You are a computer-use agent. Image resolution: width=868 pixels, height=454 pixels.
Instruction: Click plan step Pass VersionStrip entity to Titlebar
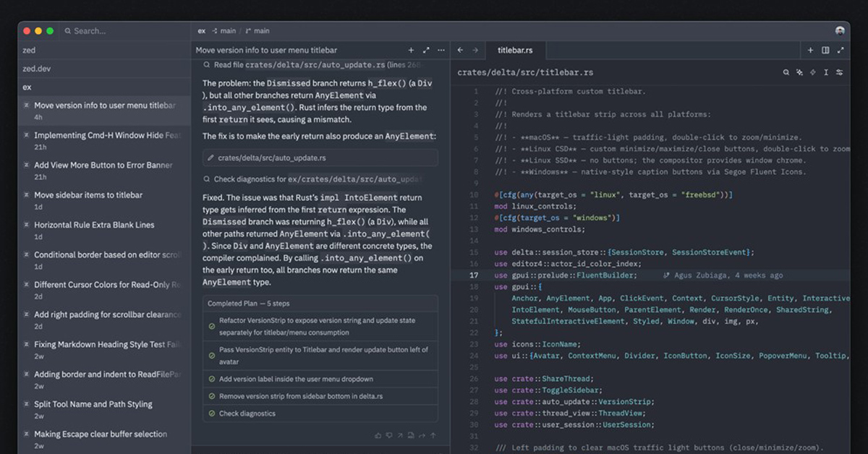pyautogui.click(x=320, y=356)
